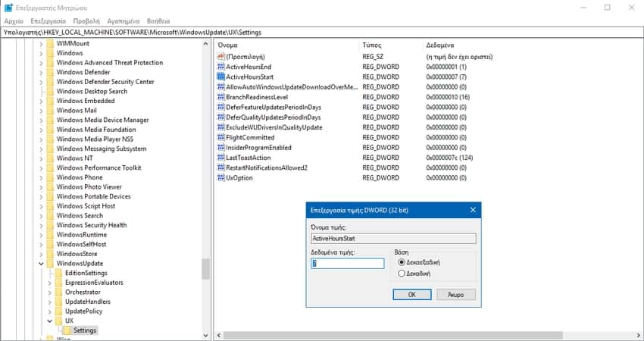Click the Windows Defender folder icon

click(50, 72)
